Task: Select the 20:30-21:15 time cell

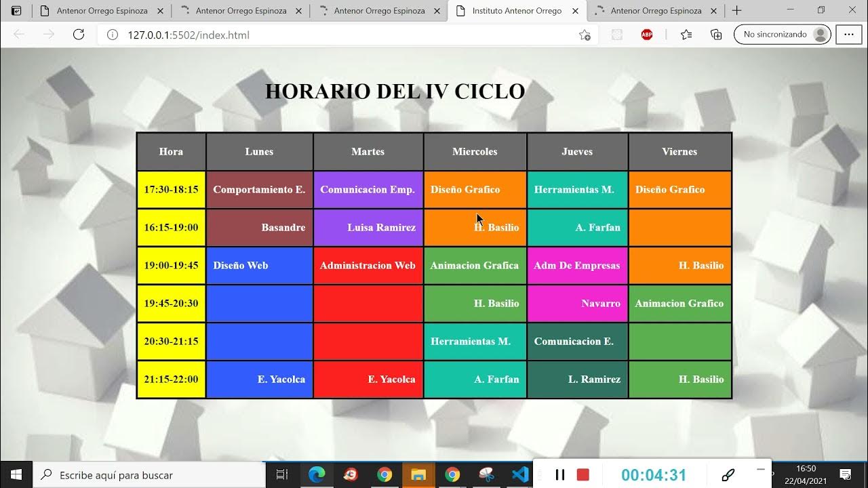Action: click(171, 342)
